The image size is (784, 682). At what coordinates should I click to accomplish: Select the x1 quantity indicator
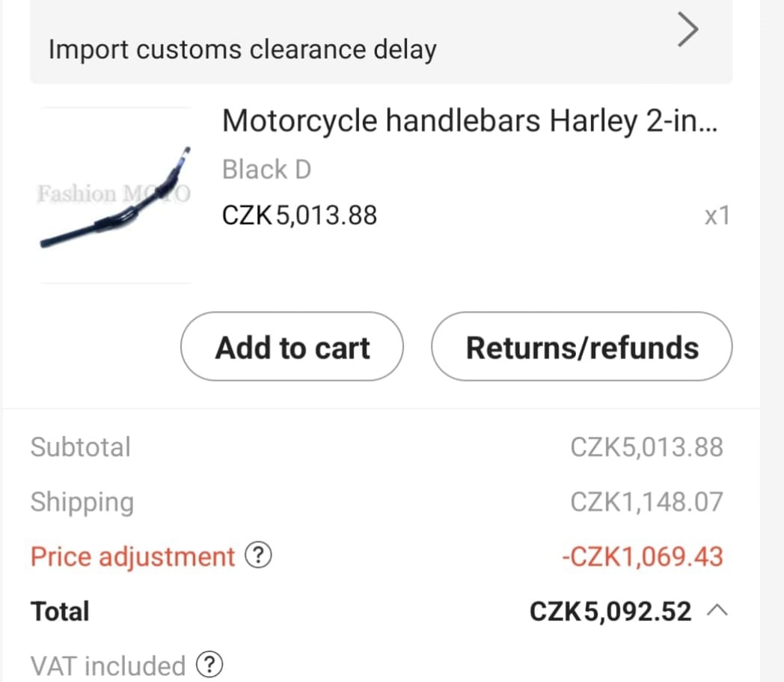(715, 215)
